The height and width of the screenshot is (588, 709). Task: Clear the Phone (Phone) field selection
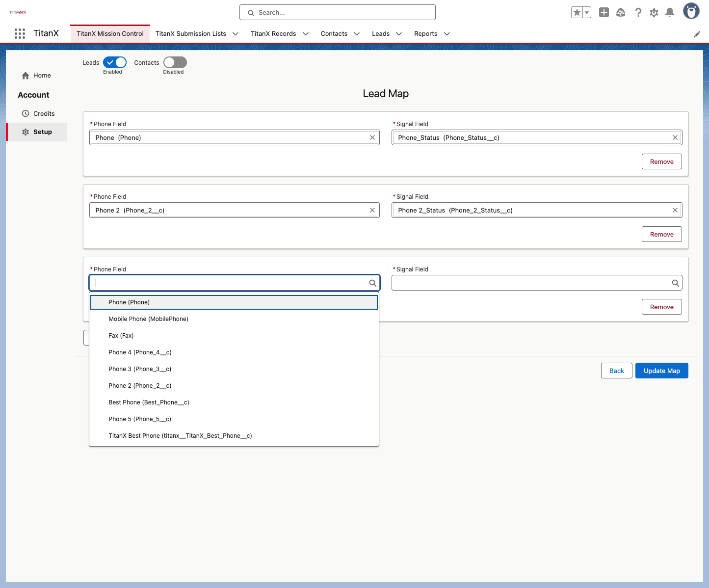[372, 137]
